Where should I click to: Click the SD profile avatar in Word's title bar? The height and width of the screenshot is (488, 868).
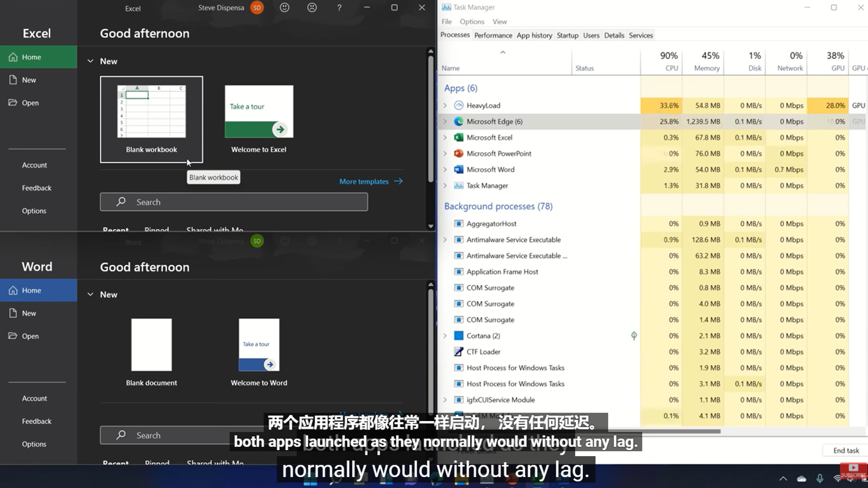click(x=257, y=240)
